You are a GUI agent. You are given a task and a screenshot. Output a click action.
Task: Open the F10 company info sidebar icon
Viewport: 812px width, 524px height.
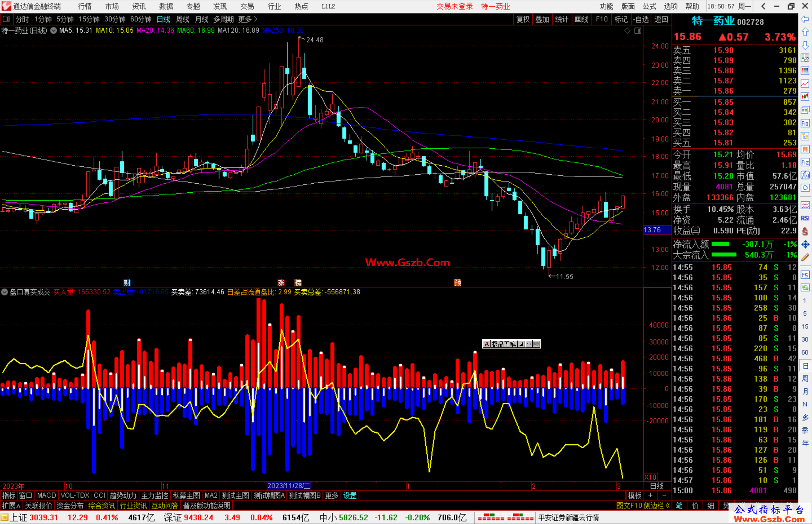(805, 123)
